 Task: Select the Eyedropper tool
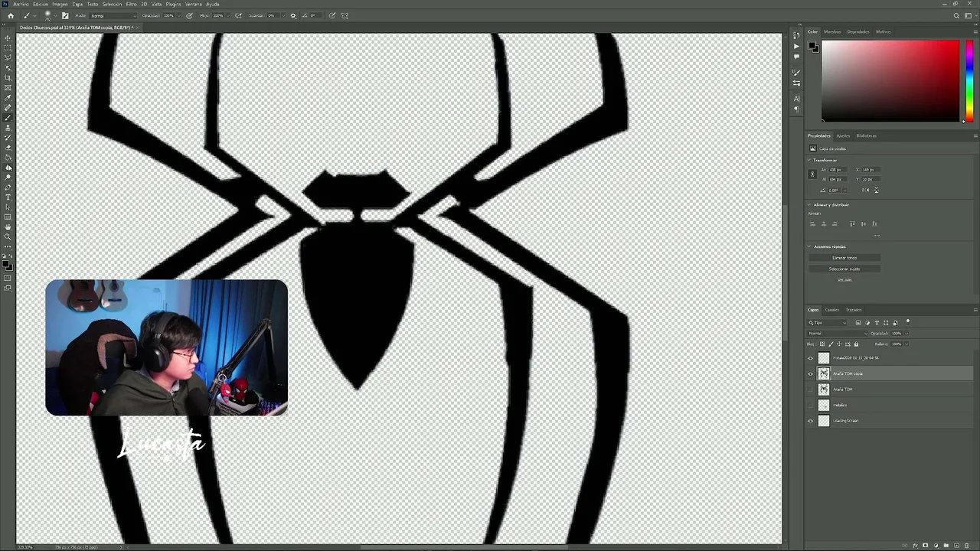pos(8,97)
